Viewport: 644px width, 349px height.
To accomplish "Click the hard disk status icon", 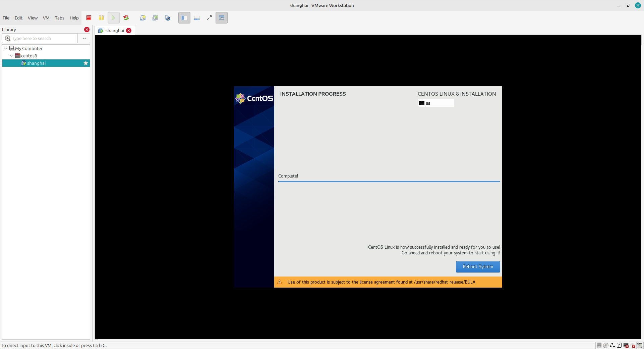I will point(599,345).
